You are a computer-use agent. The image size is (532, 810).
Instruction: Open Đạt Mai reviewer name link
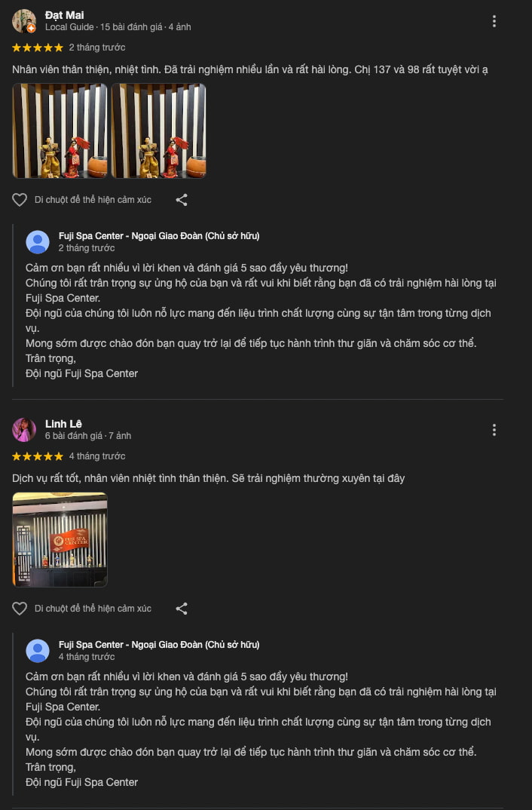tap(65, 16)
